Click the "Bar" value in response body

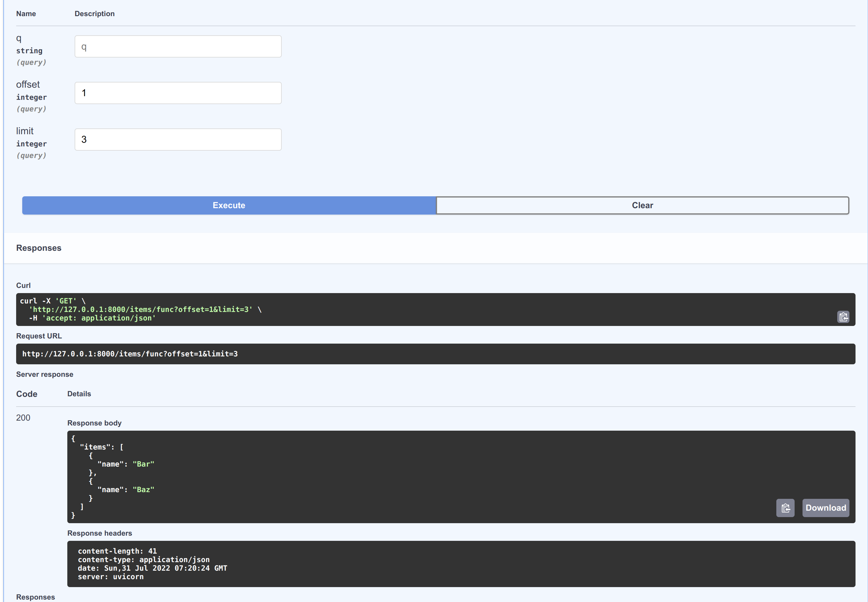[143, 464]
